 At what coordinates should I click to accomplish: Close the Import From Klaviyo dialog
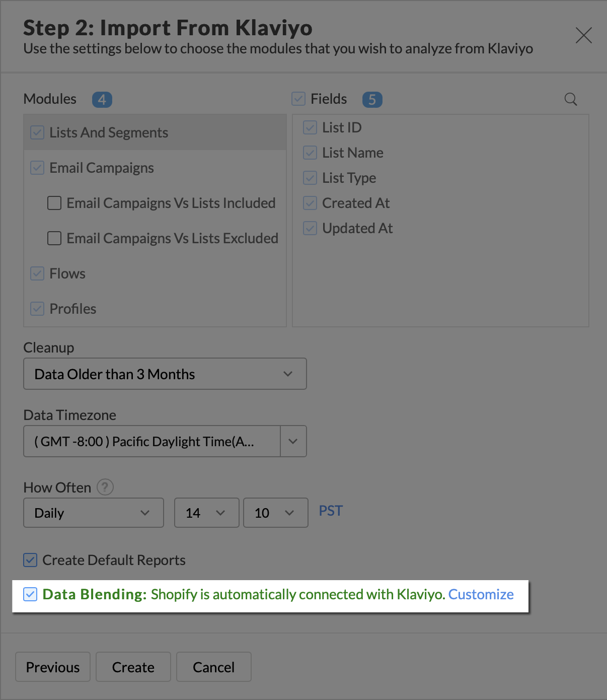point(583,35)
